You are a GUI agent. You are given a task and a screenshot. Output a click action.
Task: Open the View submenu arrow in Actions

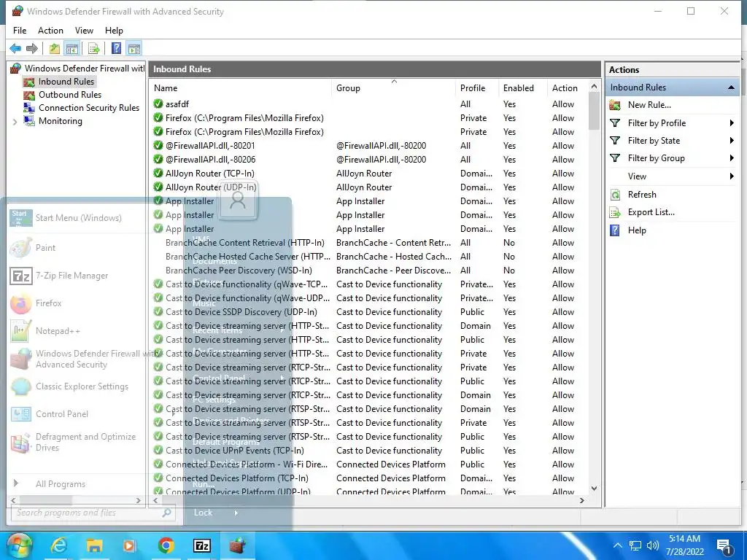coord(732,176)
